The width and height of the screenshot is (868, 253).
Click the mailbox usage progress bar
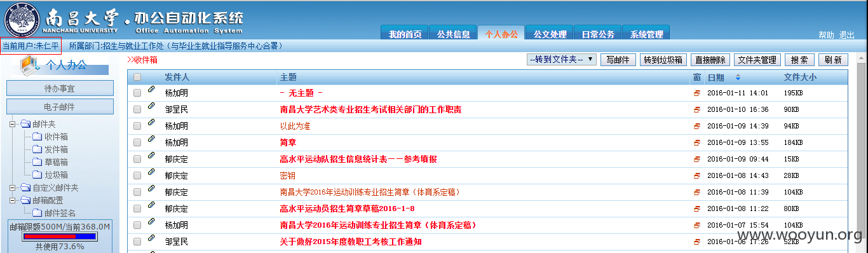tap(60, 236)
